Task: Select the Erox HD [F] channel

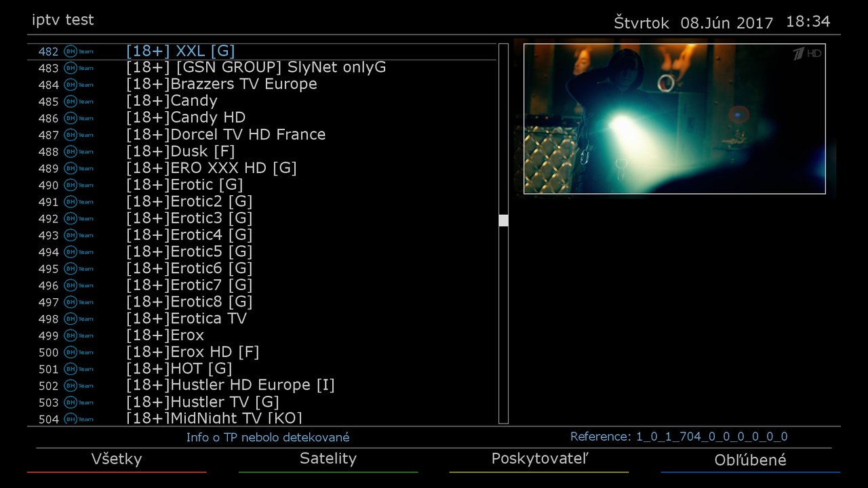Action: coord(193,352)
